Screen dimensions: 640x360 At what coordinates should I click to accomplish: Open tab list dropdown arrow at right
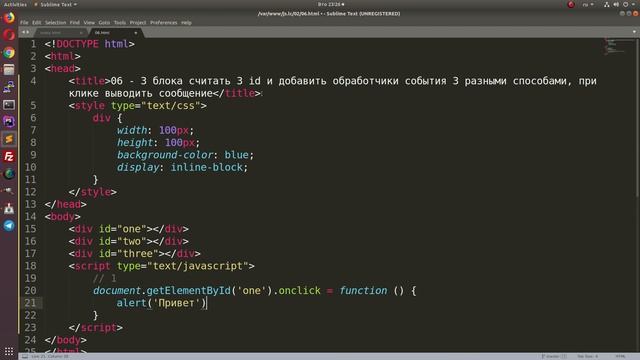pos(634,32)
